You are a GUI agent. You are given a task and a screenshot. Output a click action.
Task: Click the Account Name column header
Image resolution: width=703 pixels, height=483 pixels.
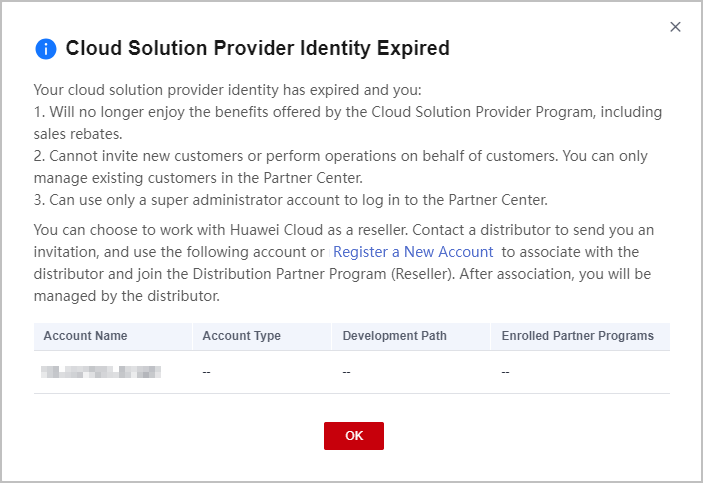[86, 336]
